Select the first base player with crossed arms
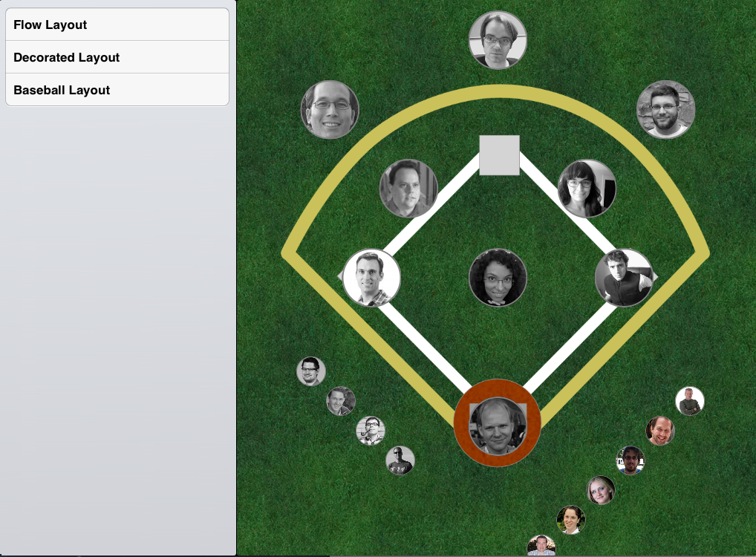The width and height of the screenshot is (756, 557). coord(623,278)
